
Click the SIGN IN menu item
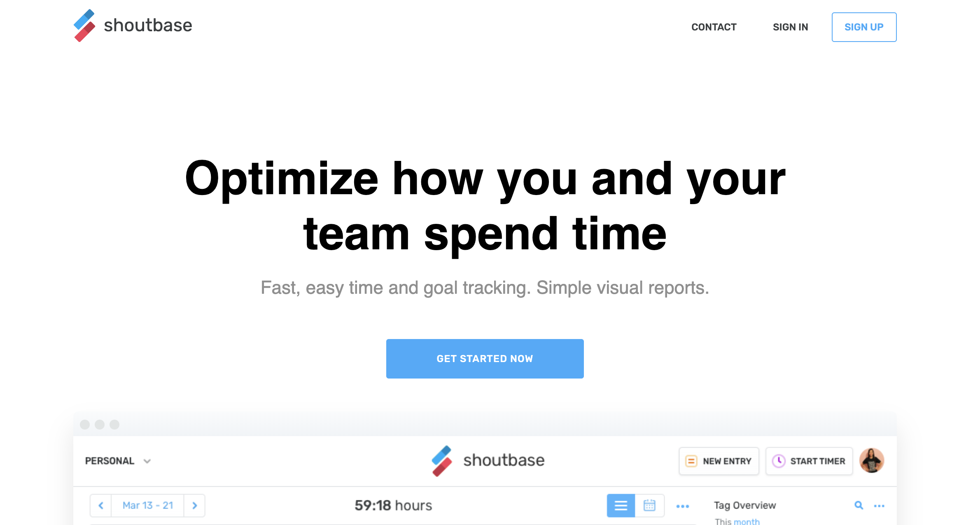pos(790,27)
